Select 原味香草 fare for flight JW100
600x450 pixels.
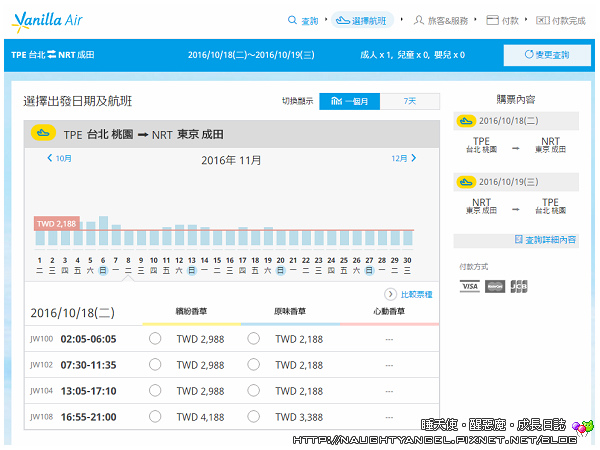click(253, 339)
